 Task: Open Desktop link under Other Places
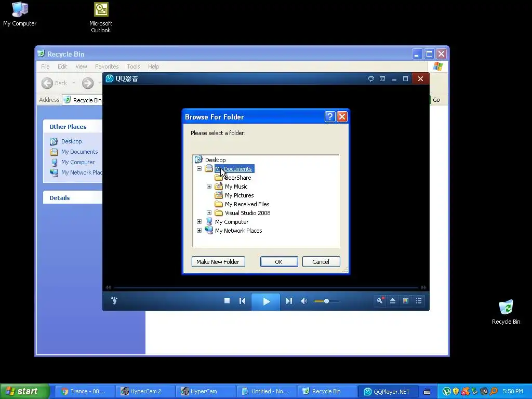point(71,141)
